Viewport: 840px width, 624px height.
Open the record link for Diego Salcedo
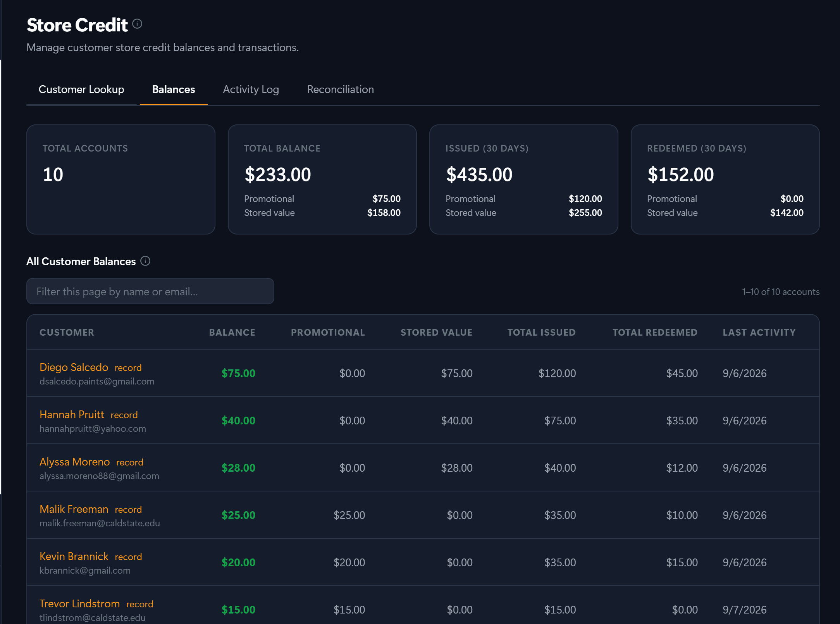click(128, 367)
